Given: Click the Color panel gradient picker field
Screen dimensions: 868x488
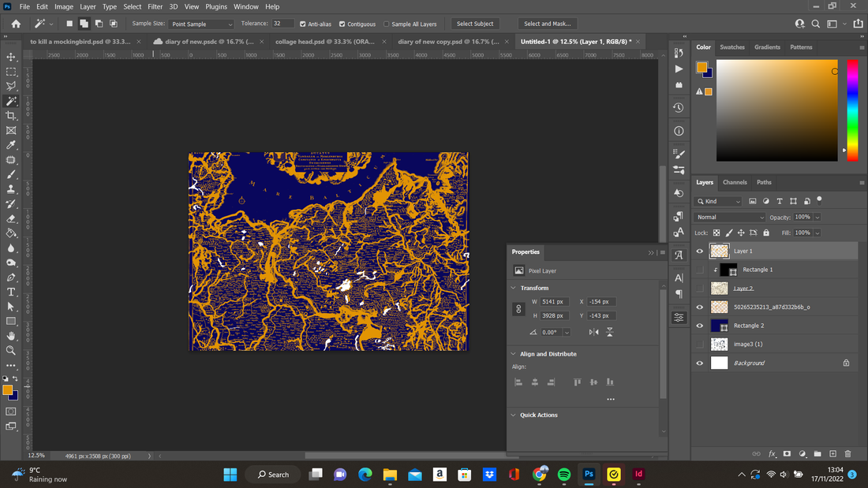Looking at the screenshot, I should click(777, 110).
